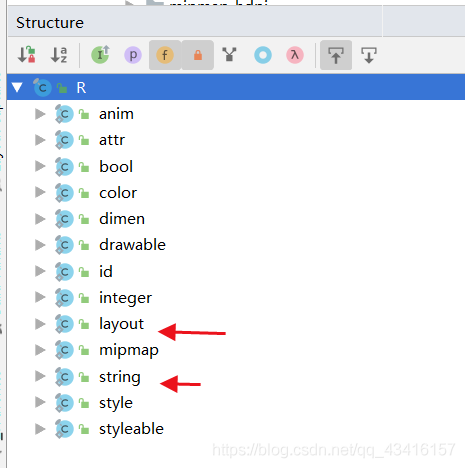
Task: Toggle Sort Alphabetically
Action: 59,55
